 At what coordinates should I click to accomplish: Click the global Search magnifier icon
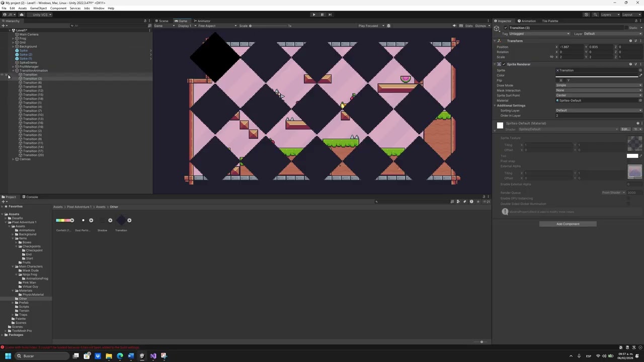(x=595, y=15)
